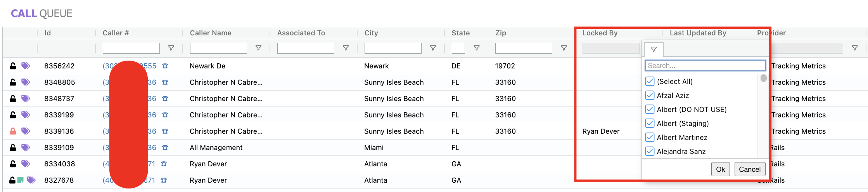Cancel the filter popup
Viewport: 868px width, 192px height.
pos(749,169)
